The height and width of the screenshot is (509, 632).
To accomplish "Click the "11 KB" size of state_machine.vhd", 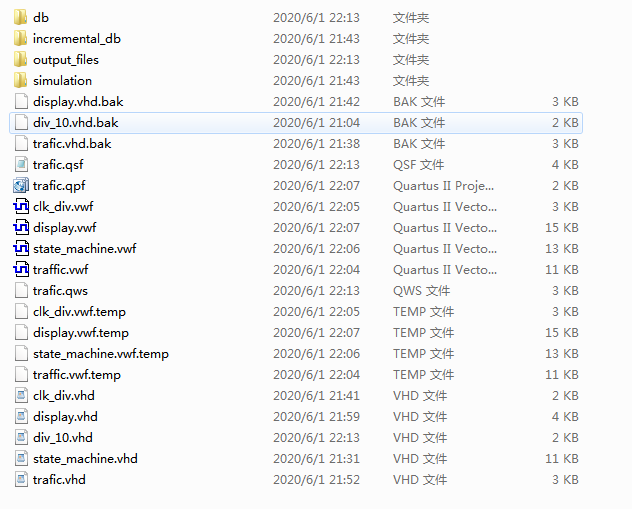I will (562, 459).
